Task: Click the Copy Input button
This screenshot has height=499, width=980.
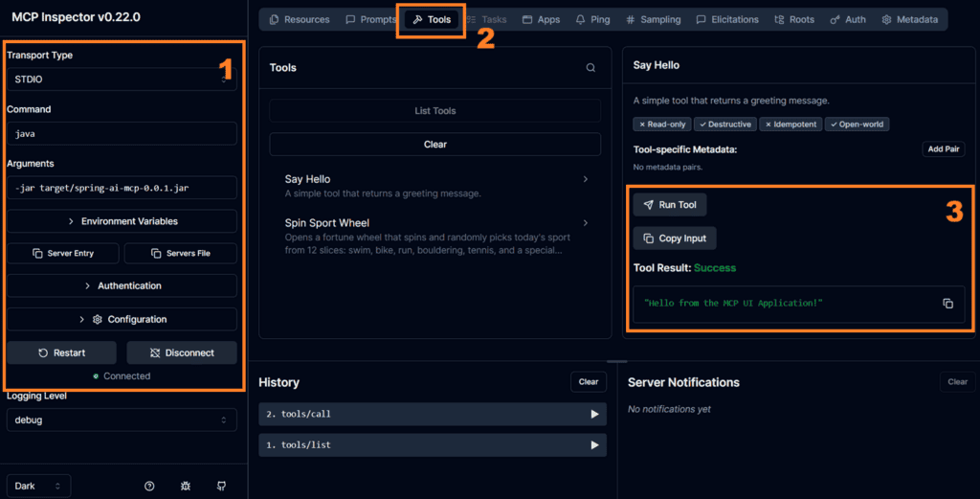Action: click(x=675, y=238)
